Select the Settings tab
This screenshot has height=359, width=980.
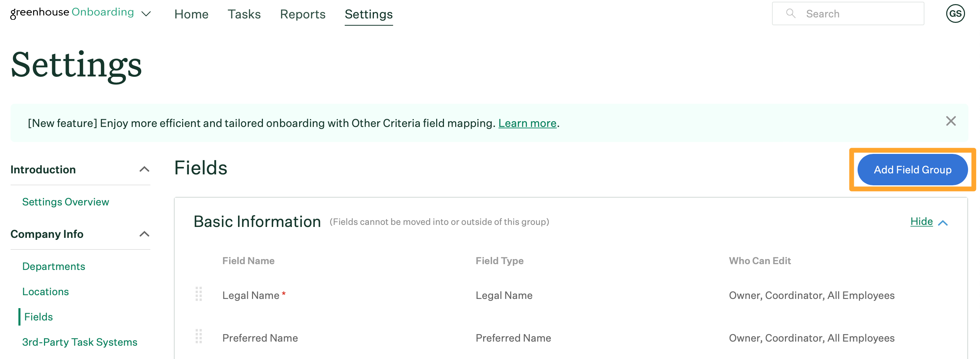tap(369, 14)
